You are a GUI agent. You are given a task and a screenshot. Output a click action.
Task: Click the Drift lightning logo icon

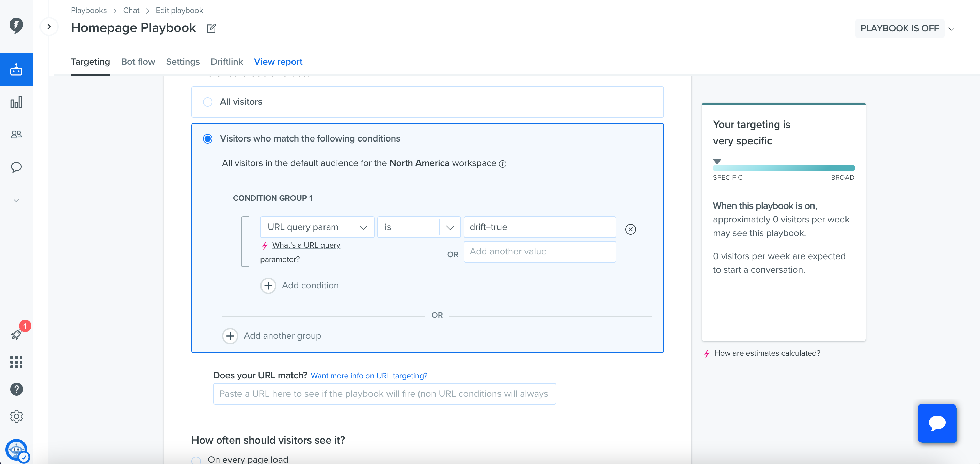[16, 26]
